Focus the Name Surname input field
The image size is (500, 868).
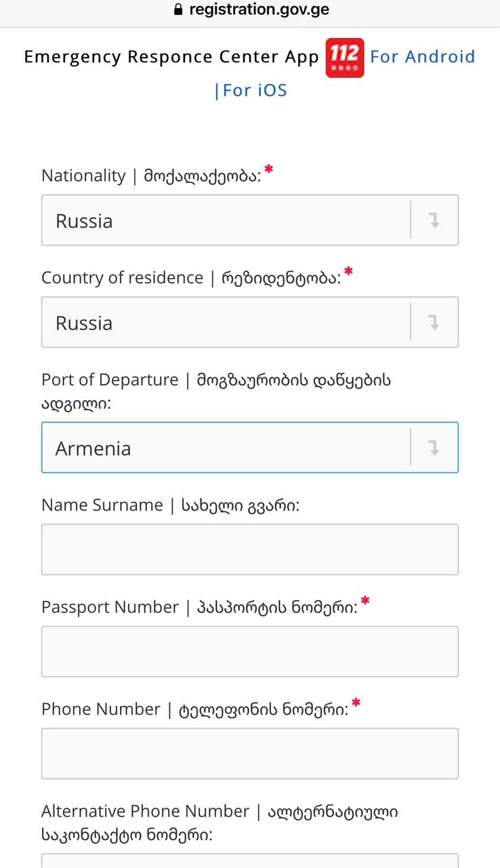(x=250, y=549)
